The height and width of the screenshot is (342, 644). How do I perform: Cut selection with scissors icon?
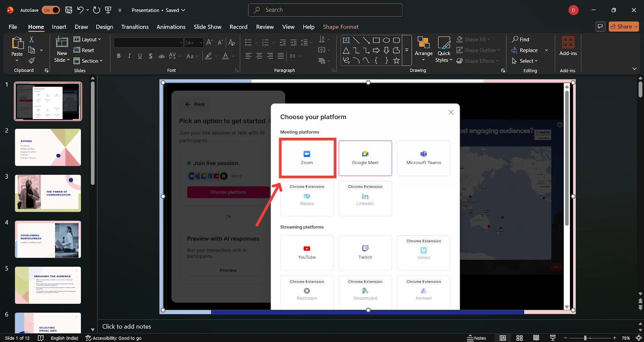click(31, 39)
